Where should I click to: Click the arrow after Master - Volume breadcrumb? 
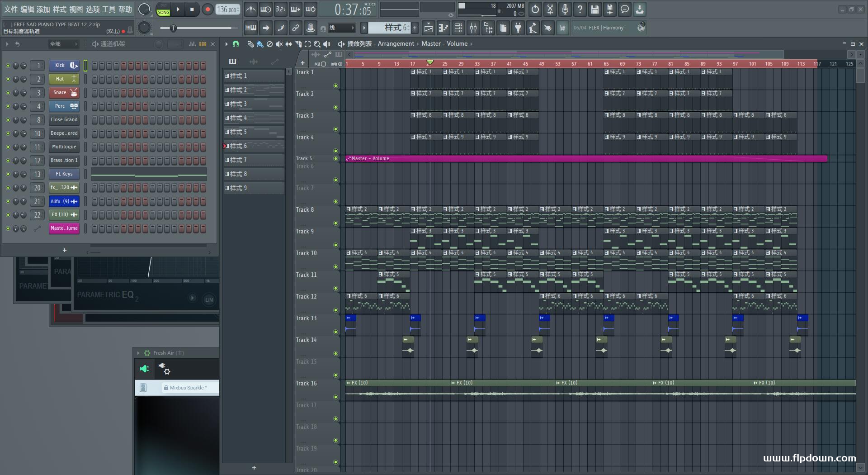pos(471,44)
